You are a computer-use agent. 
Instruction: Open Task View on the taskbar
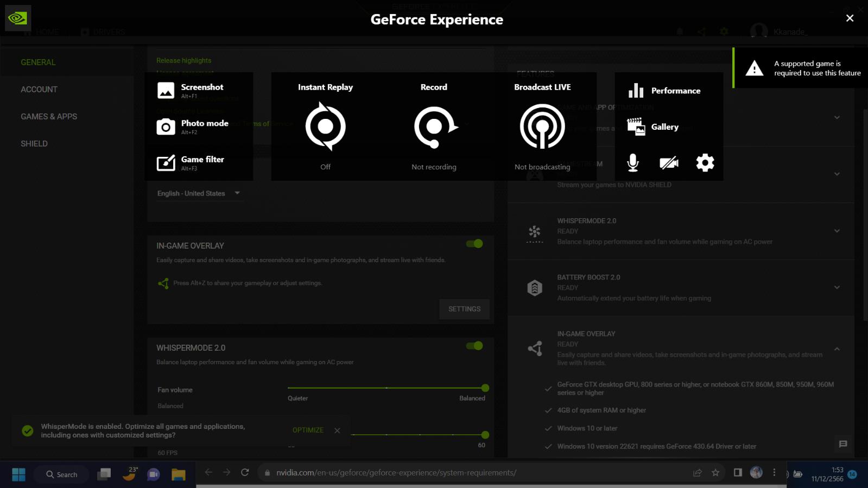104,474
